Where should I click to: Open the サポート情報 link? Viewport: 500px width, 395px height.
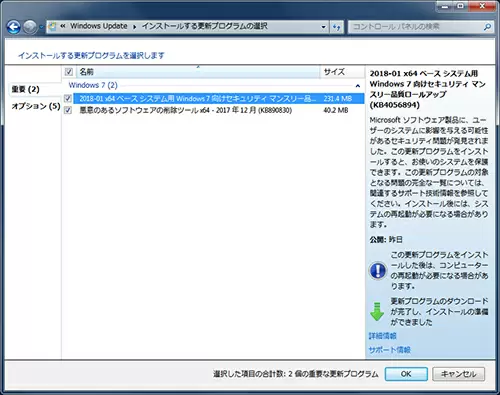pyautogui.click(x=389, y=350)
